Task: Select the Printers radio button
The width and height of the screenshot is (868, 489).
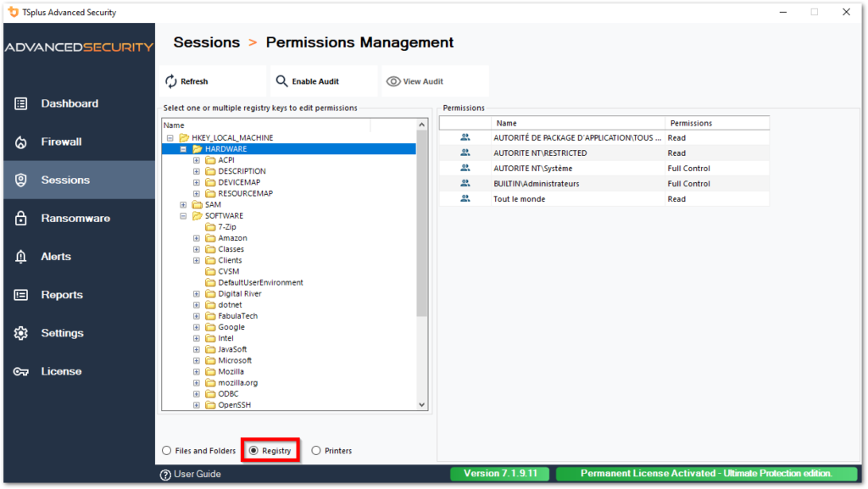Action: click(314, 450)
